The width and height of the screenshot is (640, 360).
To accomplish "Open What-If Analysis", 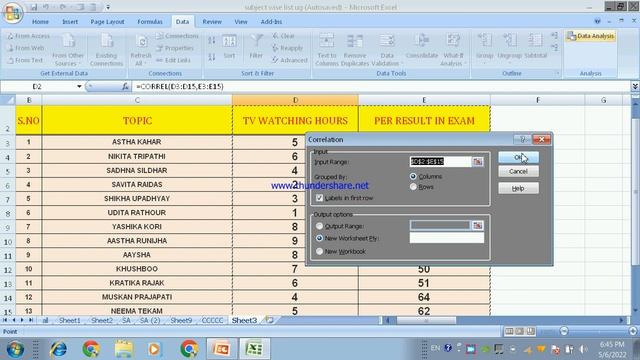I will click(453, 50).
